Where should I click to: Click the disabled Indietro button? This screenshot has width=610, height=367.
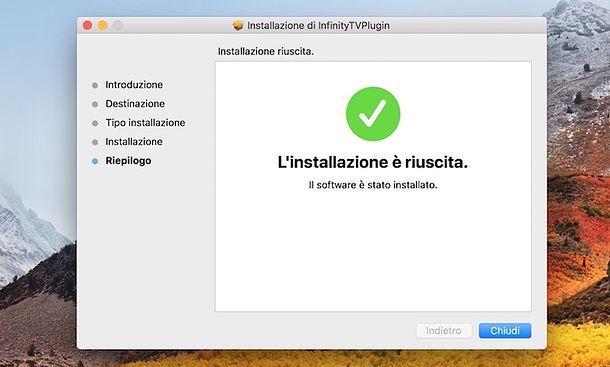click(x=444, y=331)
